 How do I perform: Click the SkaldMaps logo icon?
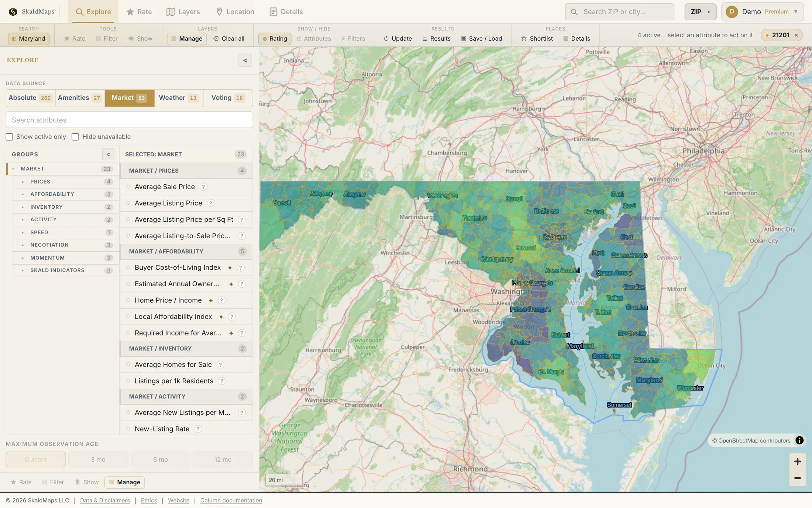click(13, 12)
